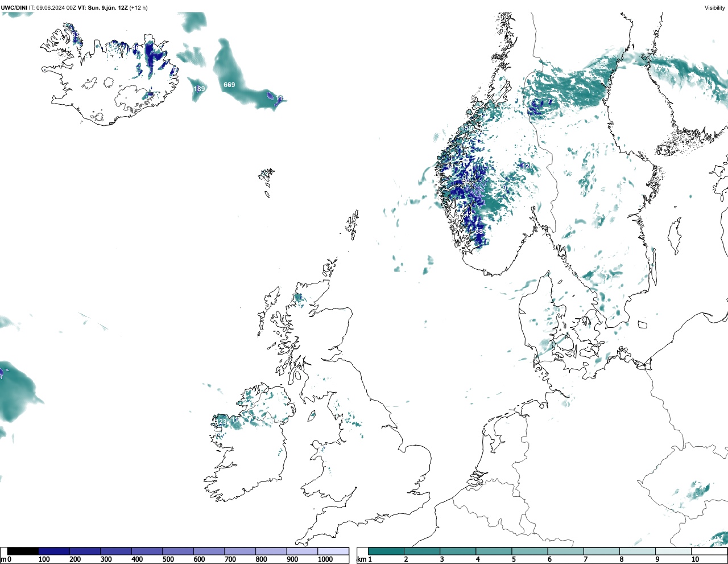
Task: Click the 159 value on Norway's coast
Action: click(x=468, y=128)
